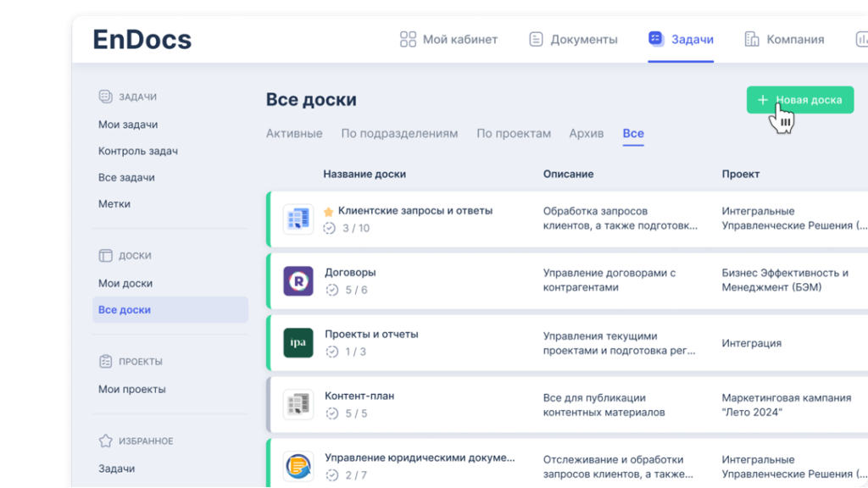
Task: Select the По проектам tab
Action: click(514, 133)
